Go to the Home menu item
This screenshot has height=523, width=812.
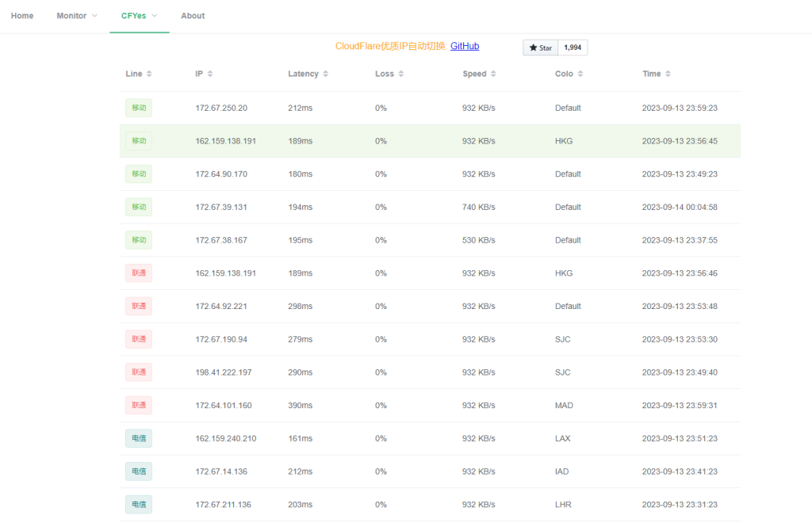pyautogui.click(x=22, y=16)
